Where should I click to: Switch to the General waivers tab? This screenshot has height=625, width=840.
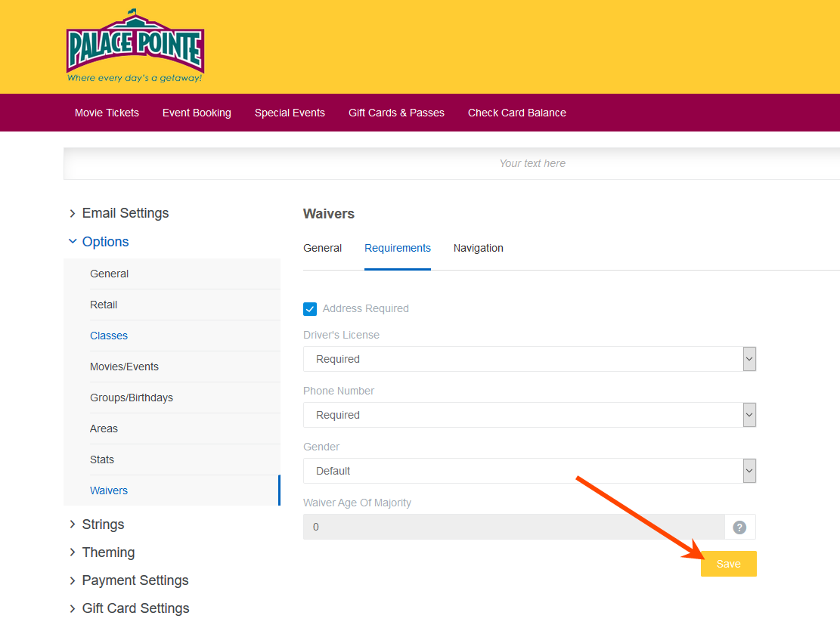click(x=322, y=248)
